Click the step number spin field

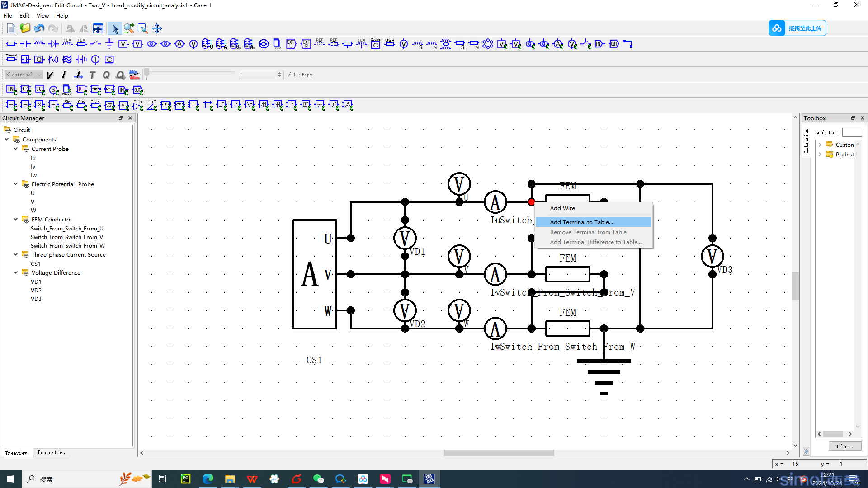coord(261,75)
